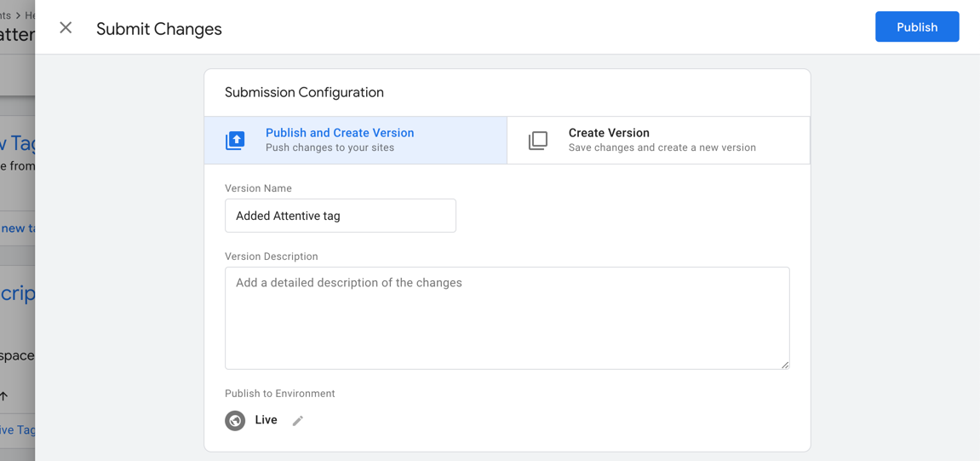This screenshot has width=980, height=461.
Task: Click the up arrow icon behind the panel
Action: coord(5,395)
